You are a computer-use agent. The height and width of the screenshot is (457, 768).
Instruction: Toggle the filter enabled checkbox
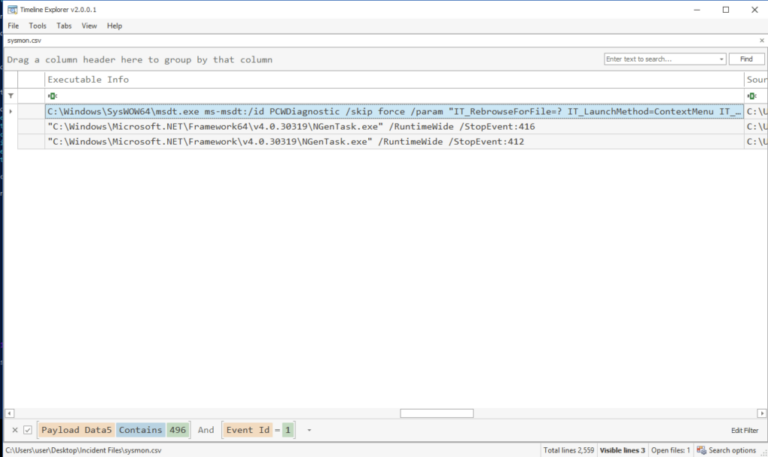pyautogui.click(x=28, y=430)
